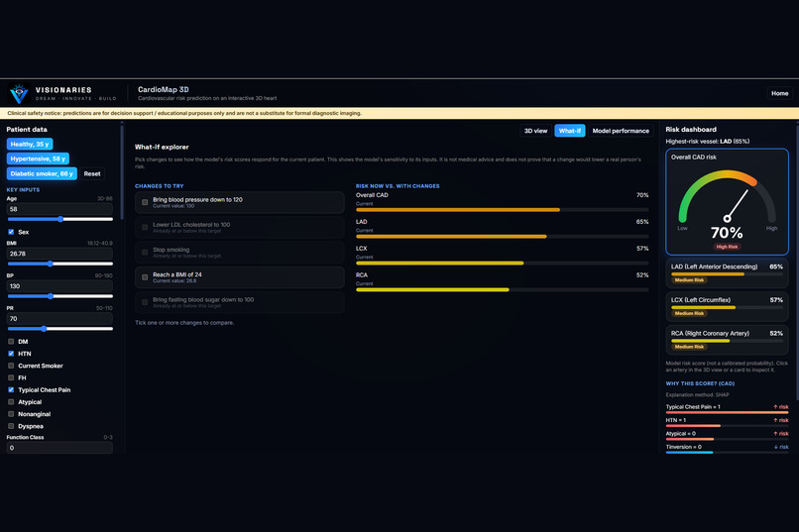Viewport: 799px width, 532px height.
Task: Uncheck the HTN checkbox
Action: (11, 354)
